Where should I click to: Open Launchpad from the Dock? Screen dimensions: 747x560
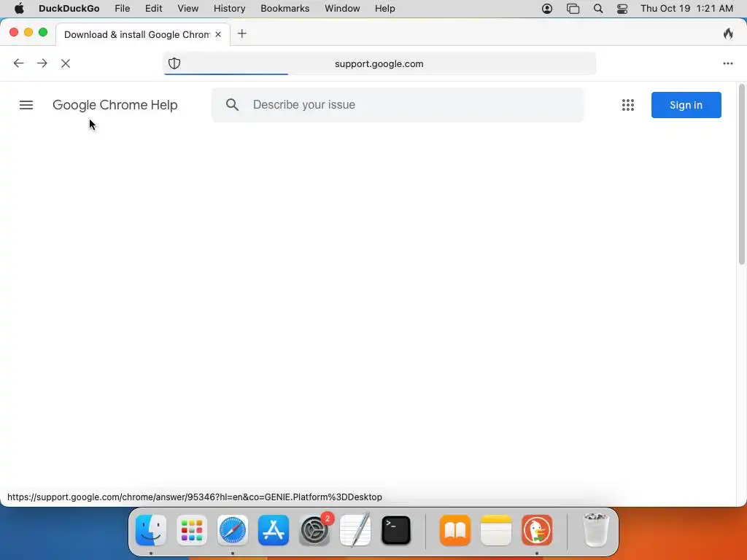[192, 530]
